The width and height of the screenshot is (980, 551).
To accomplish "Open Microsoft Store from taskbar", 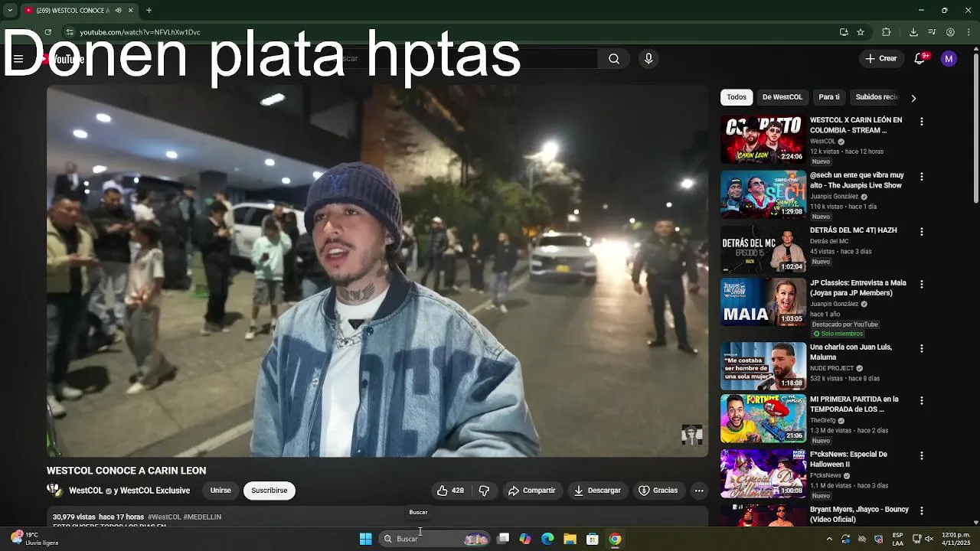I will point(592,539).
